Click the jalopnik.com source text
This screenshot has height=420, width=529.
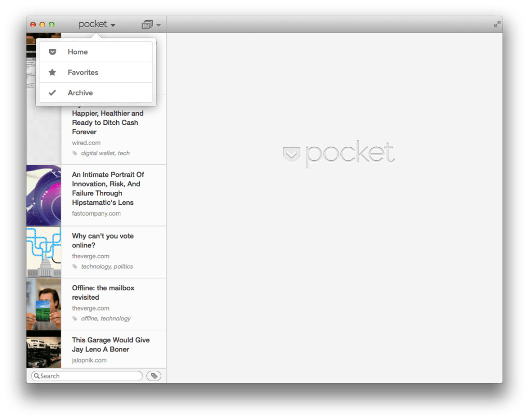[89, 360]
